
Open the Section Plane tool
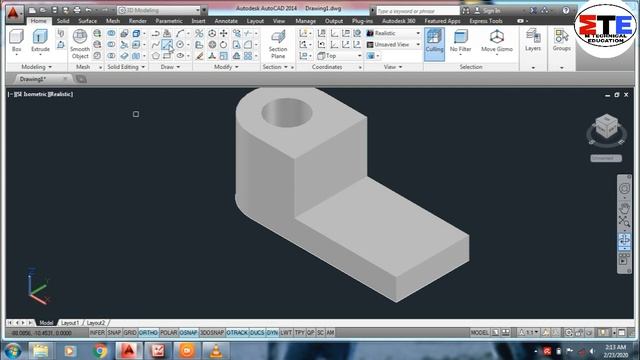click(x=278, y=44)
